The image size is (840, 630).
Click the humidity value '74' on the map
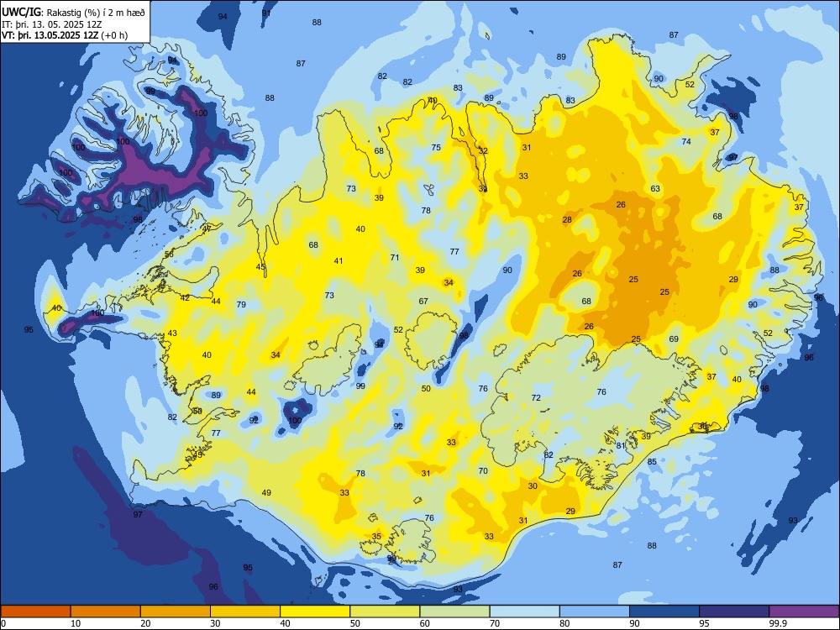[x=686, y=141]
